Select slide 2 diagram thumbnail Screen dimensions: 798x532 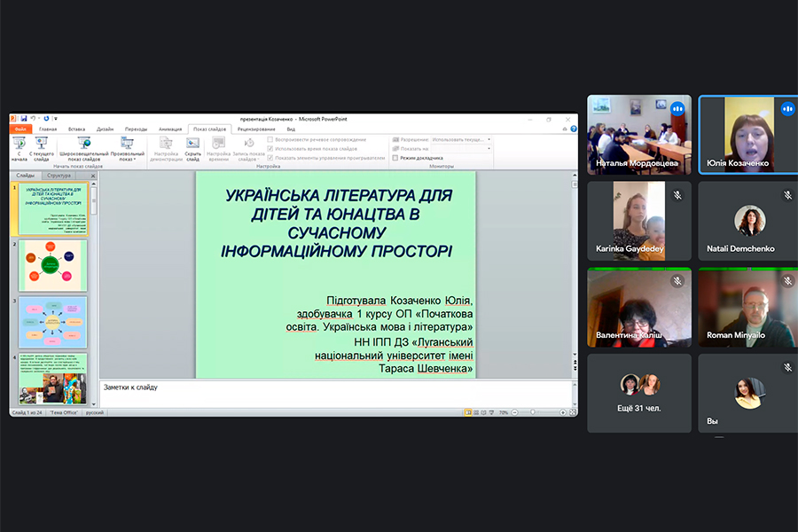click(x=53, y=265)
